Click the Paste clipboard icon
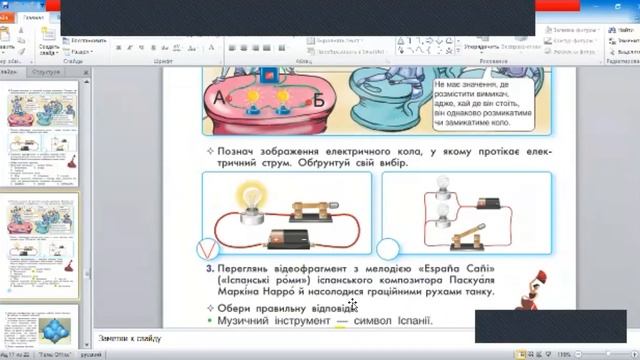 (x=6, y=33)
